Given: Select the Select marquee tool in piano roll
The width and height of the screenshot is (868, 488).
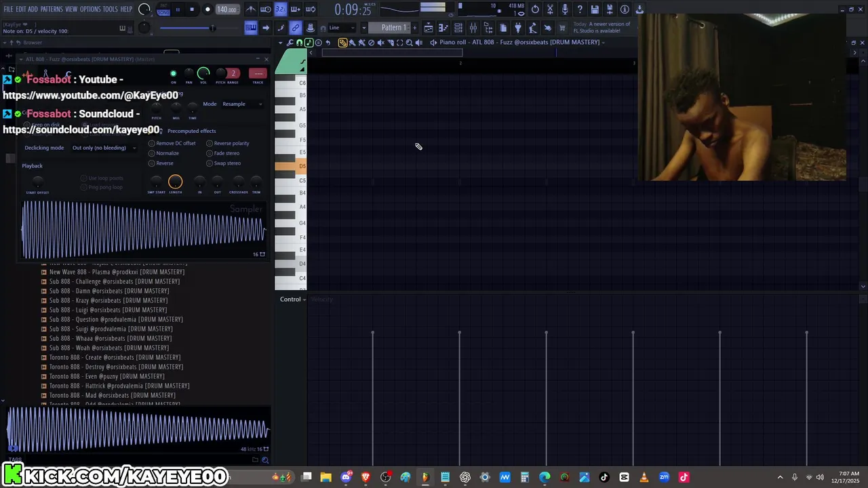Looking at the screenshot, I should (399, 43).
